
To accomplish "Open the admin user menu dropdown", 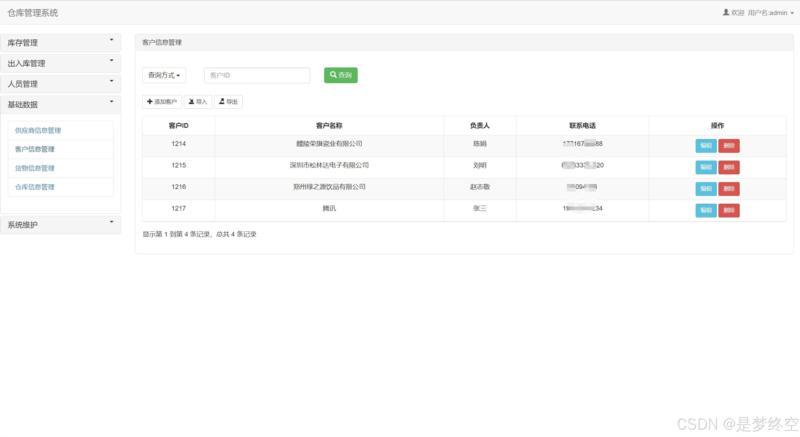I will (758, 13).
